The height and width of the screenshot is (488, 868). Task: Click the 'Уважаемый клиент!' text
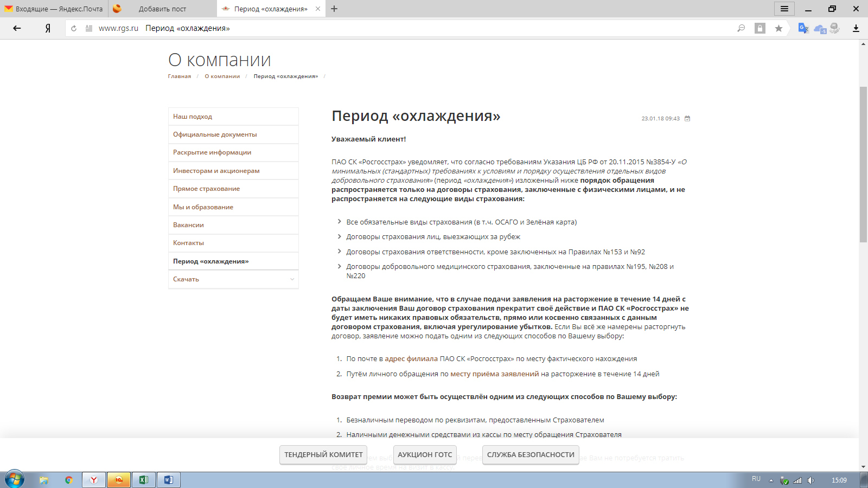[x=368, y=139]
